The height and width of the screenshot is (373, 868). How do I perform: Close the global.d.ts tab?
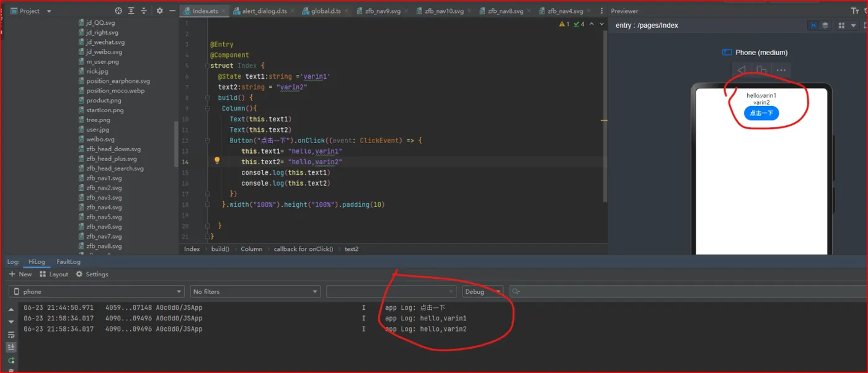tap(347, 11)
